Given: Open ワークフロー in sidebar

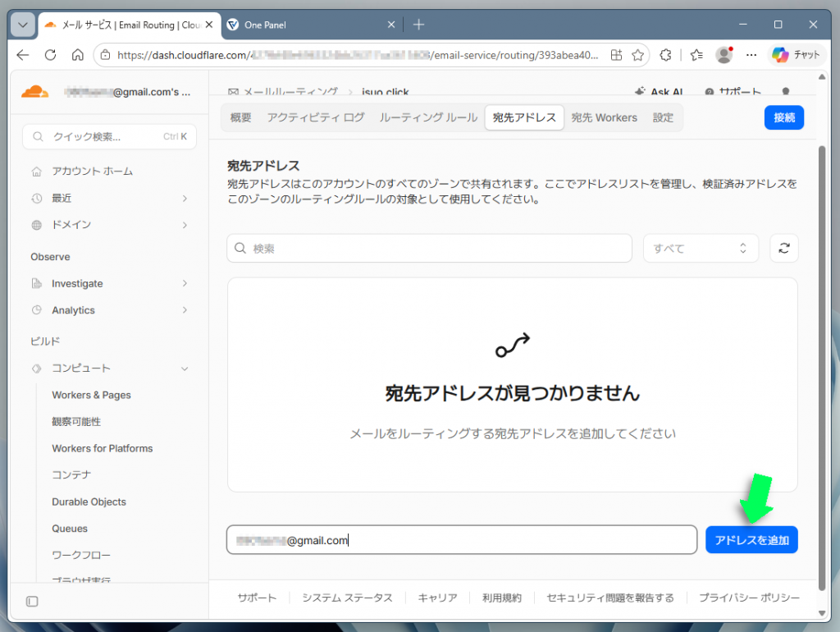Looking at the screenshot, I should [x=81, y=556].
